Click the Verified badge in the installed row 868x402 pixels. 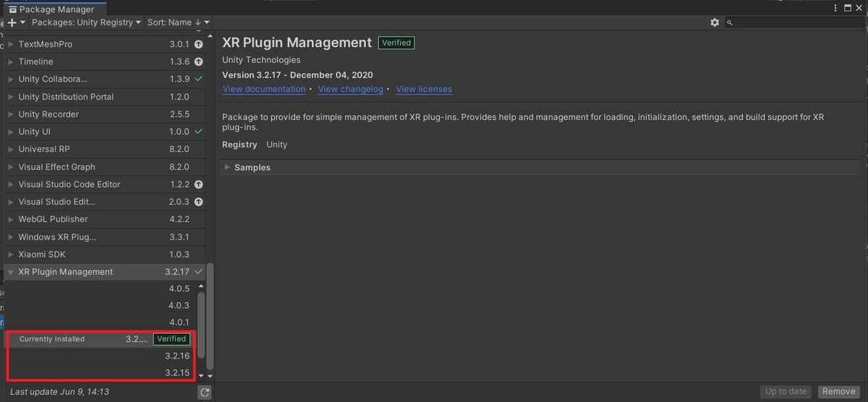171,339
